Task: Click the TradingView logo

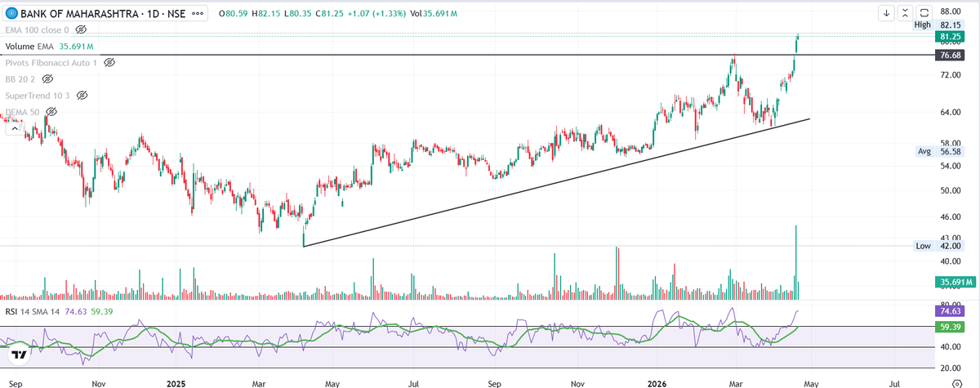Action: [x=17, y=356]
